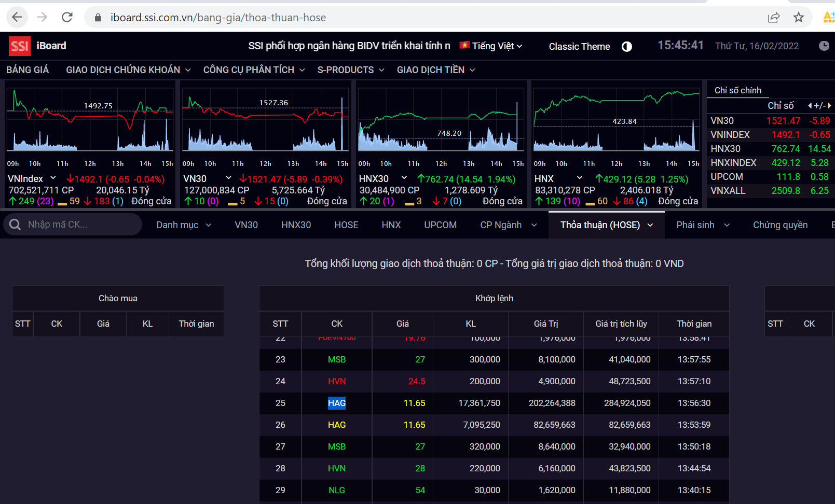835x504 pixels.
Task: Click red HVN ticker in row 24
Action: pos(337,381)
